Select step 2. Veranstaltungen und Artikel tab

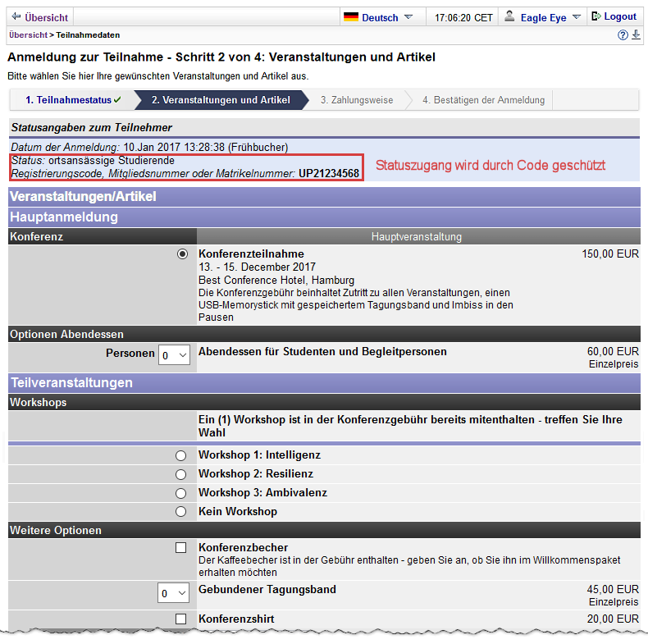[x=221, y=100]
